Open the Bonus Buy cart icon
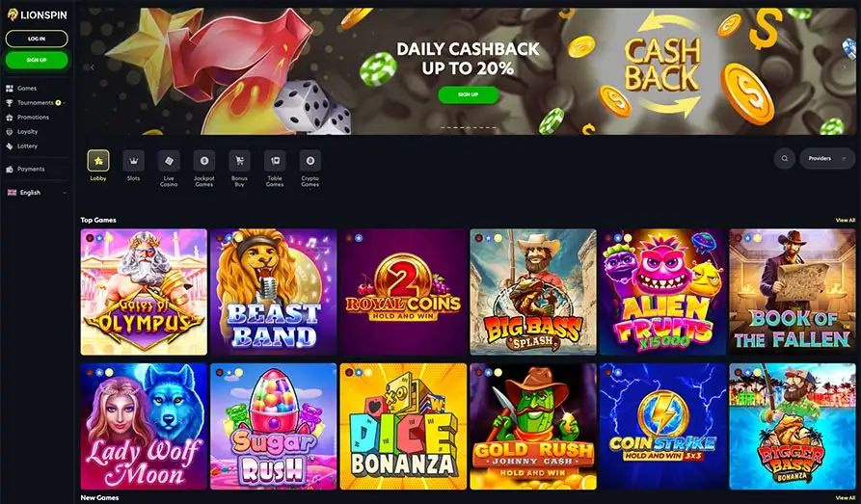861x504 pixels. click(x=239, y=161)
